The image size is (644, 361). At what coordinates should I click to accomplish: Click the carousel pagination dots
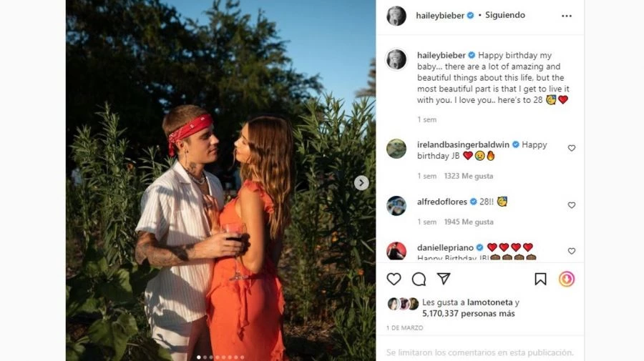point(220,357)
